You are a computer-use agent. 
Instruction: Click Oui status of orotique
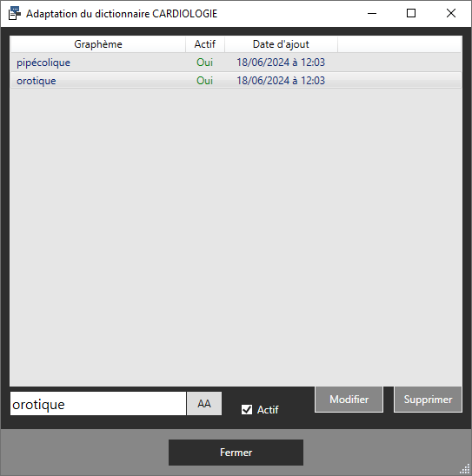pyautogui.click(x=205, y=81)
